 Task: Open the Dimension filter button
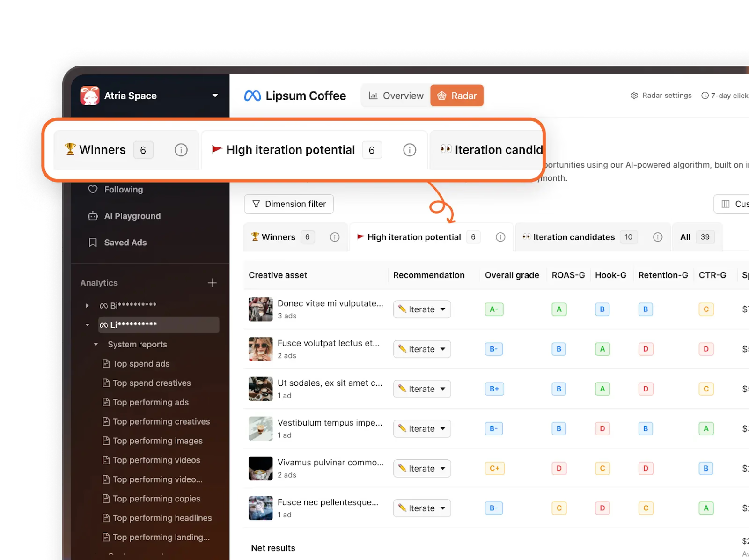(x=289, y=204)
